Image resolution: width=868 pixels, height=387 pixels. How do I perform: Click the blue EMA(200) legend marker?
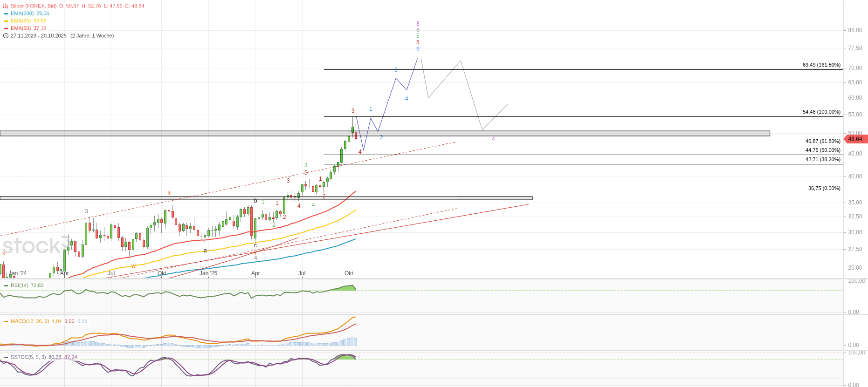coord(6,14)
